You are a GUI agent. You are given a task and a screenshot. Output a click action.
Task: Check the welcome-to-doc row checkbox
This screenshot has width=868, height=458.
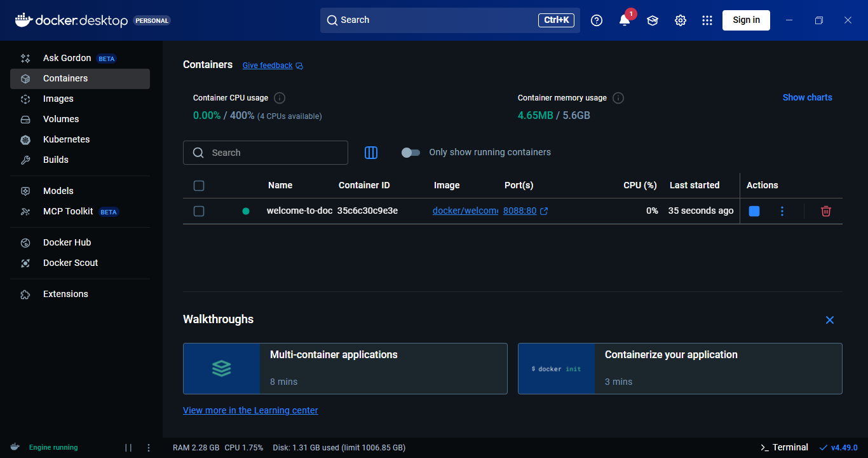[199, 211]
